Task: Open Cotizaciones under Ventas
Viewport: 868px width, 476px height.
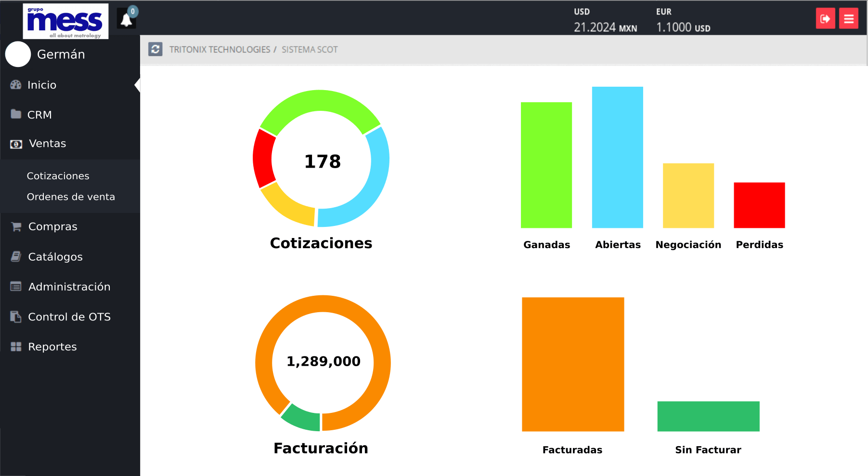Action: 58,176
